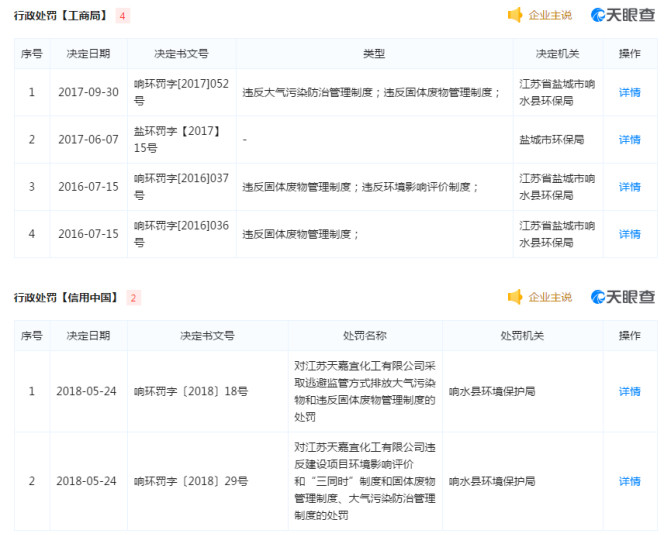Open 详情 for 响环罚字[2016]036号 row
The height and width of the screenshot is (535, 664).
pos(629,234)
